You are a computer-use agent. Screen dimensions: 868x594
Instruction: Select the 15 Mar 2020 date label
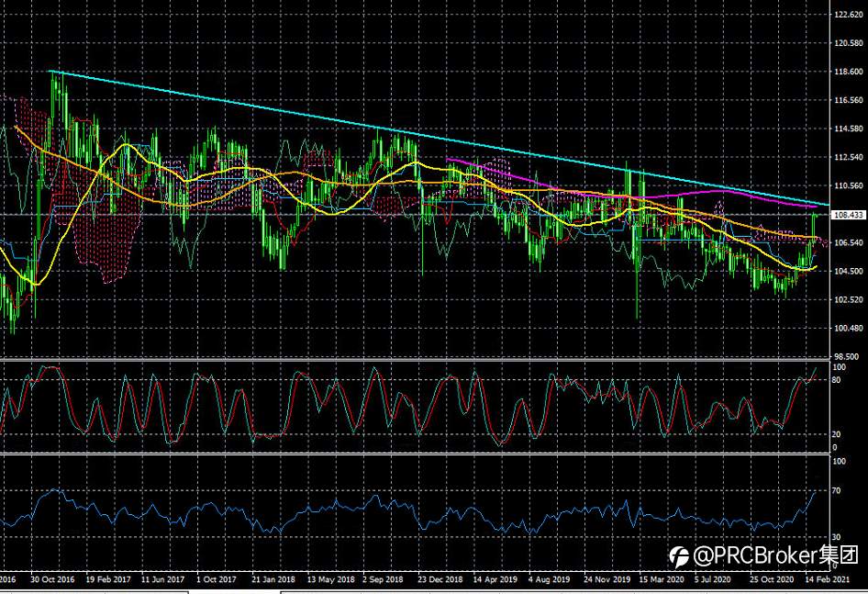click(x=662, y=579)
